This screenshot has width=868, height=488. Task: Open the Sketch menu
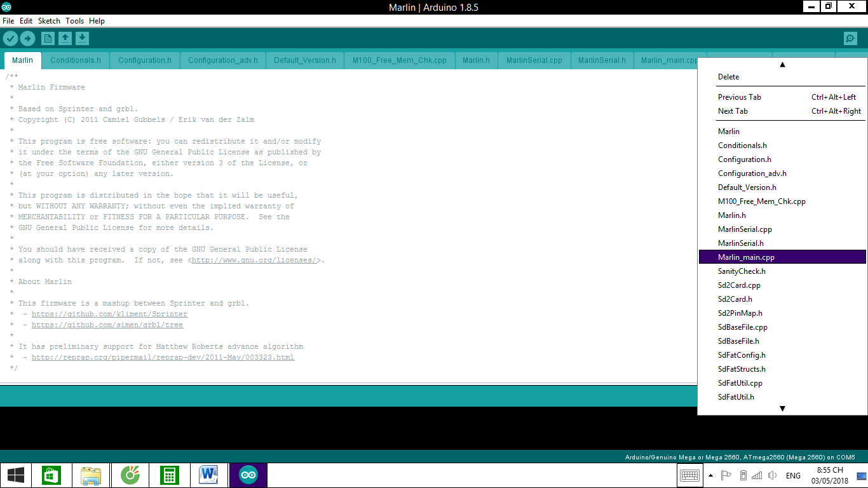(49, 21)
